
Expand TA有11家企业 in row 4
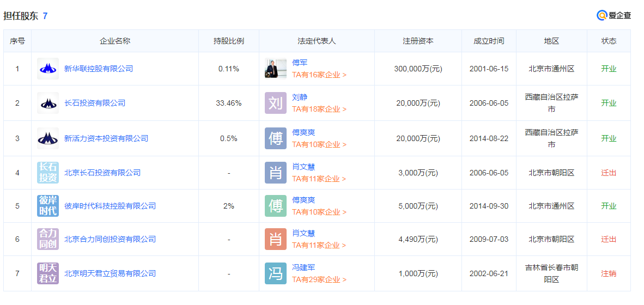[x=319, y=179]
